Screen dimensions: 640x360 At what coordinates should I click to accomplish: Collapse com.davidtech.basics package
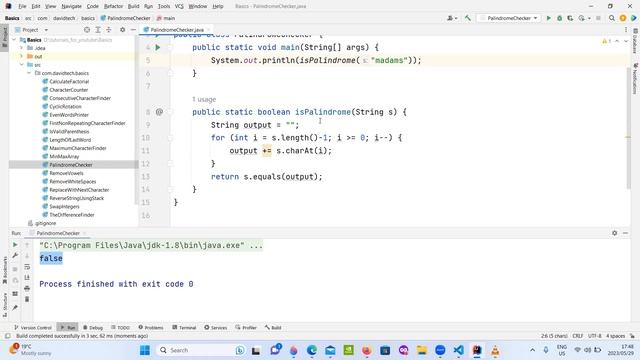point(29,73)
